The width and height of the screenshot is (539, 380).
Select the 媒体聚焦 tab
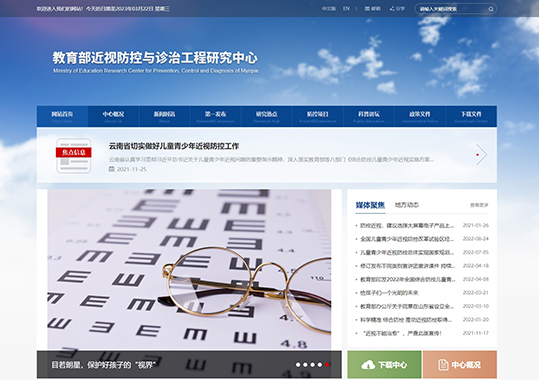370,205
